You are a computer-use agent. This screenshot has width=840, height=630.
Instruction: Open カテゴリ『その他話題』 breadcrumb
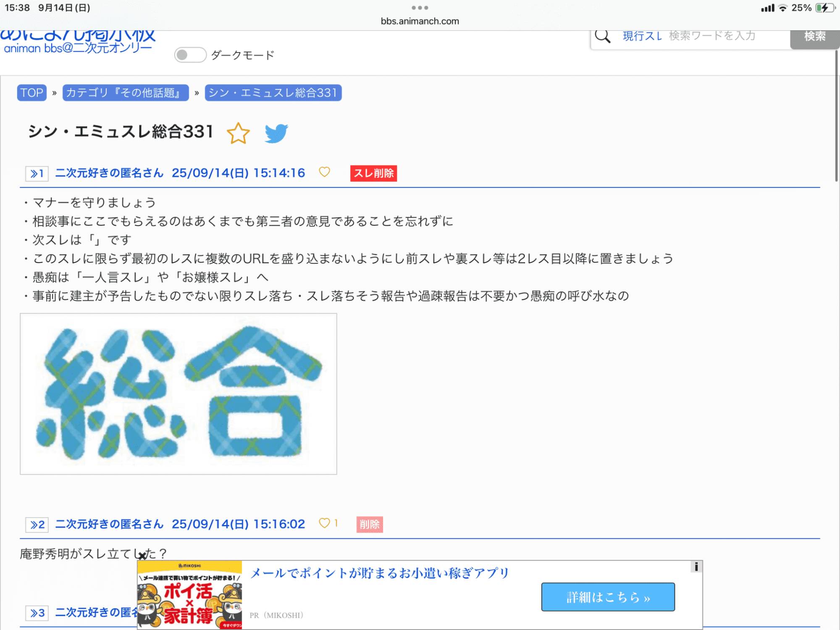pos(125,93)
